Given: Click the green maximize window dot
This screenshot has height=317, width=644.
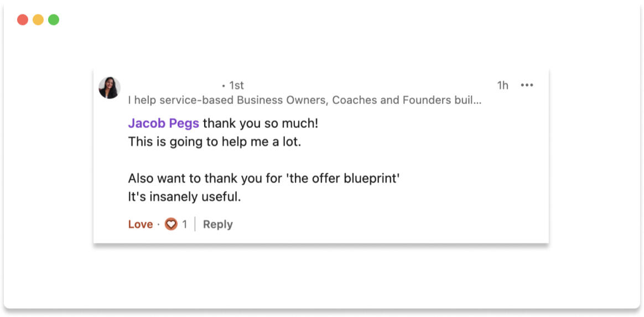Looking at the screenshot, I should (x=54, y=20).
